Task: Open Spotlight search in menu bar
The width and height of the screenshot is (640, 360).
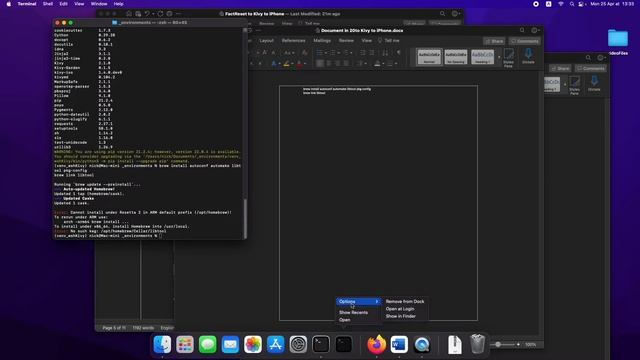Action: tap(572, 4)
